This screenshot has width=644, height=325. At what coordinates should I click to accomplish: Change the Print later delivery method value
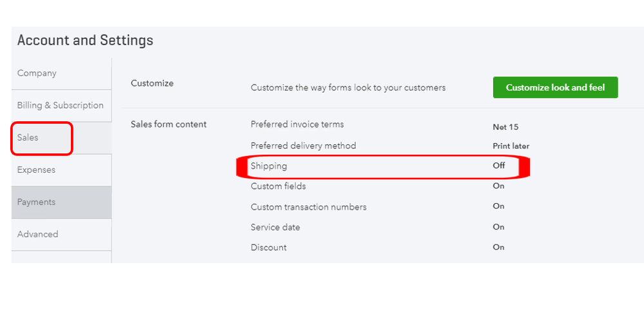click(x=511, y=146)
